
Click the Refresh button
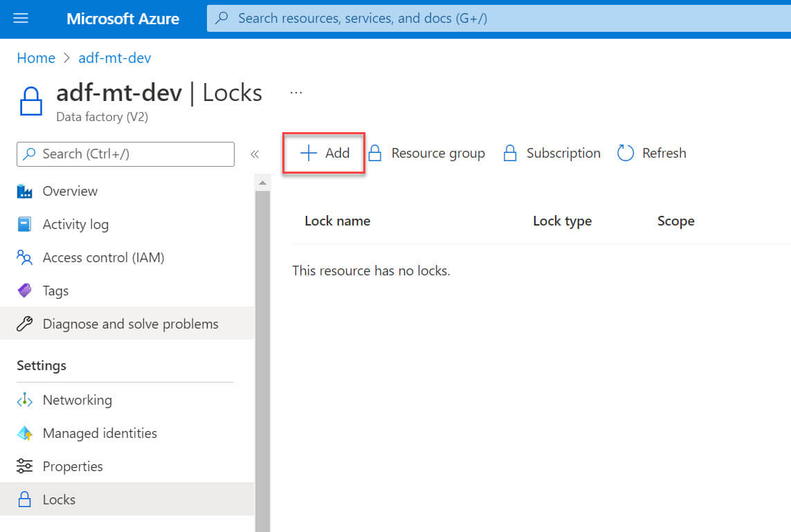click(651, 154)
